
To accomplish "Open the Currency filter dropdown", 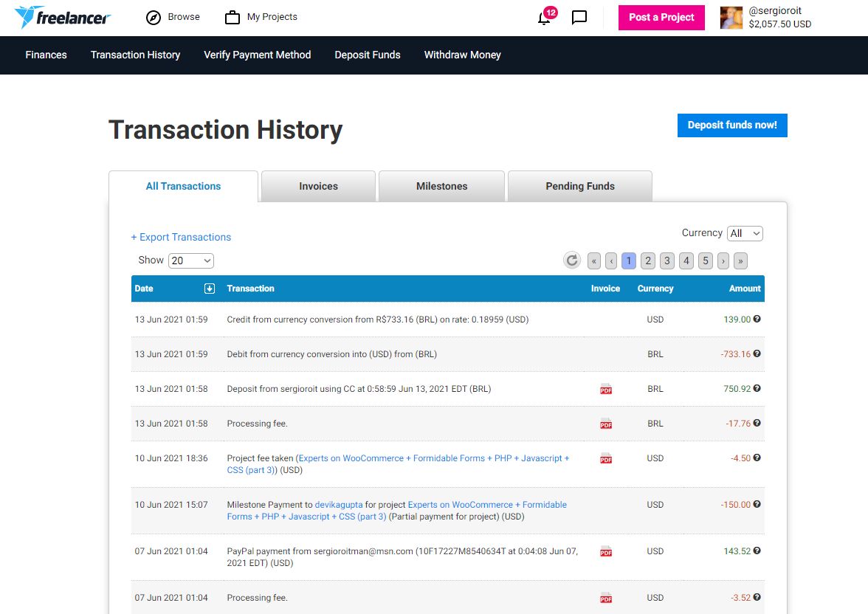I will point(745,234).
